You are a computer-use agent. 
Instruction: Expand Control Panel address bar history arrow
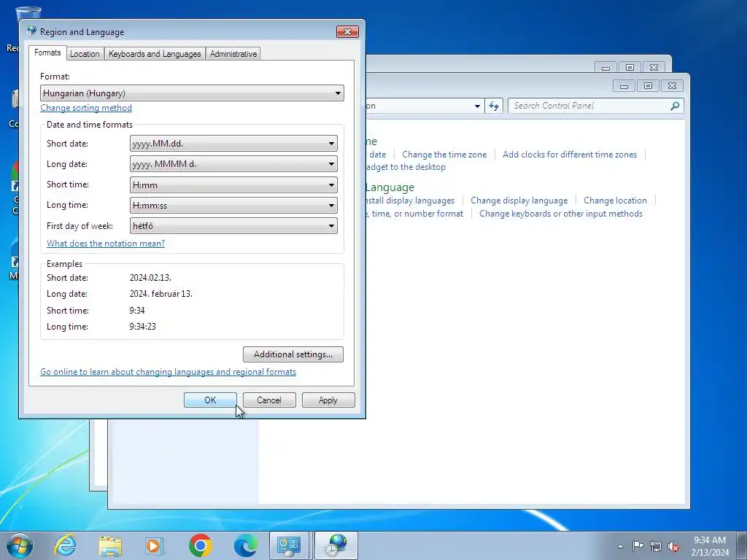[477, 106]
